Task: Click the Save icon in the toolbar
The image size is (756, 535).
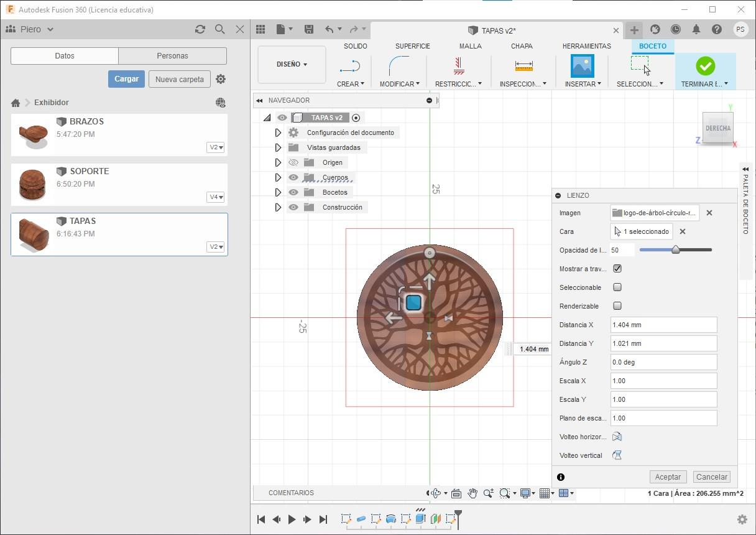Action: click(309, 29)
